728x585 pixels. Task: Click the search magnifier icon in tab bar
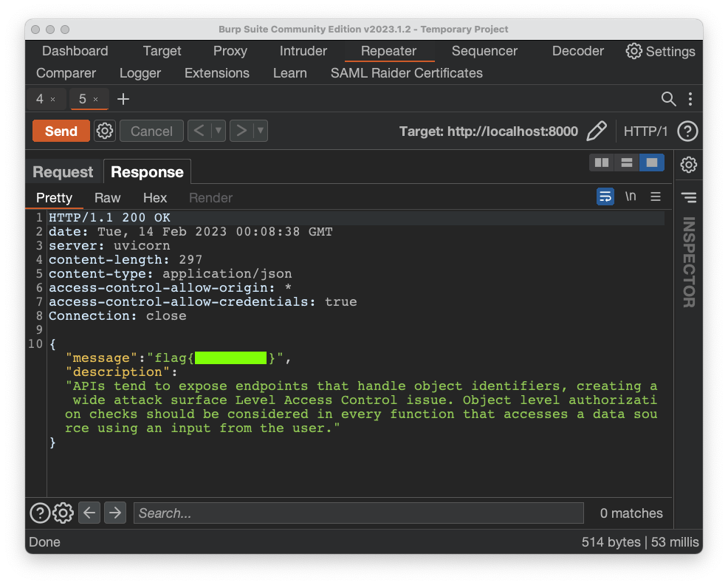pyautogui.click(x=668, y=99)
